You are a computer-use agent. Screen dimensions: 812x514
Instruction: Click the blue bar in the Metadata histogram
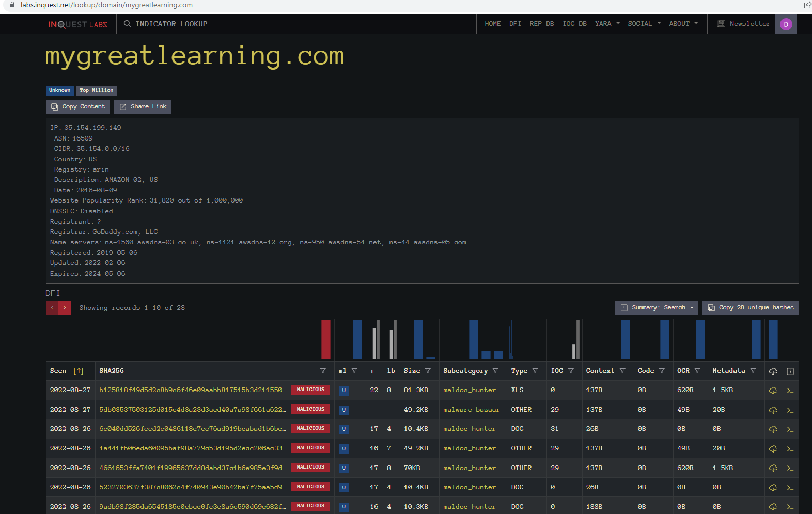(756, 339)
